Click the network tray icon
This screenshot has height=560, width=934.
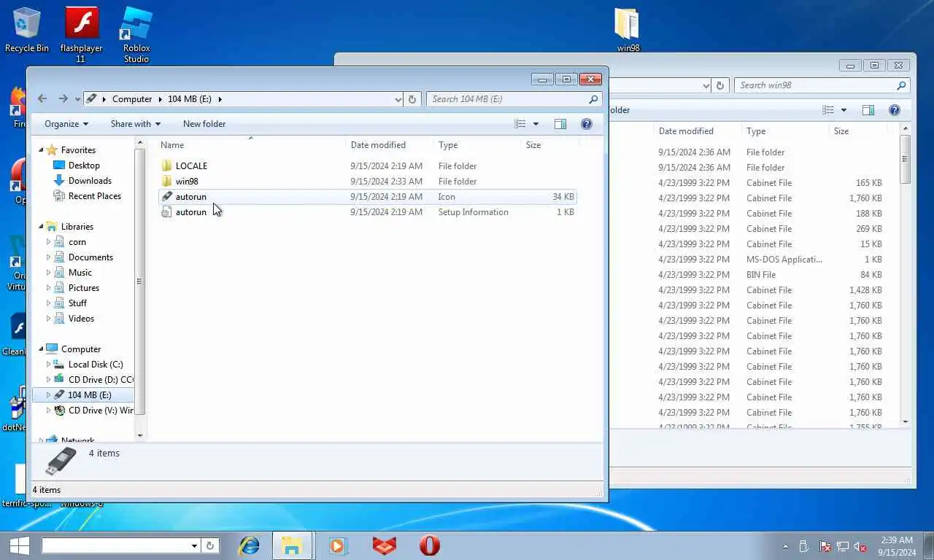pos(843,546)
